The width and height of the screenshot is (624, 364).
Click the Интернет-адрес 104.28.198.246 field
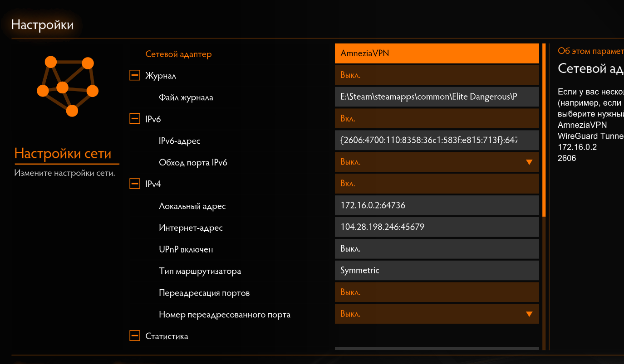click(437, 227)
